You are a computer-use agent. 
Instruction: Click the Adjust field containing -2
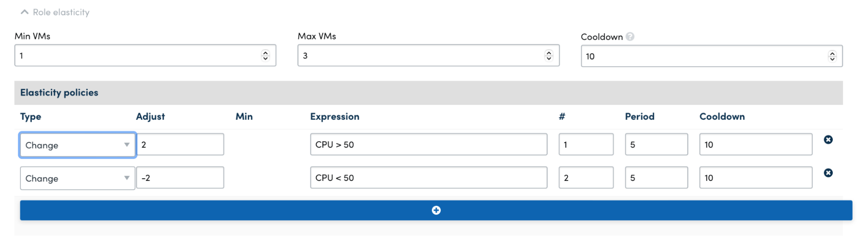pos(180,178)
